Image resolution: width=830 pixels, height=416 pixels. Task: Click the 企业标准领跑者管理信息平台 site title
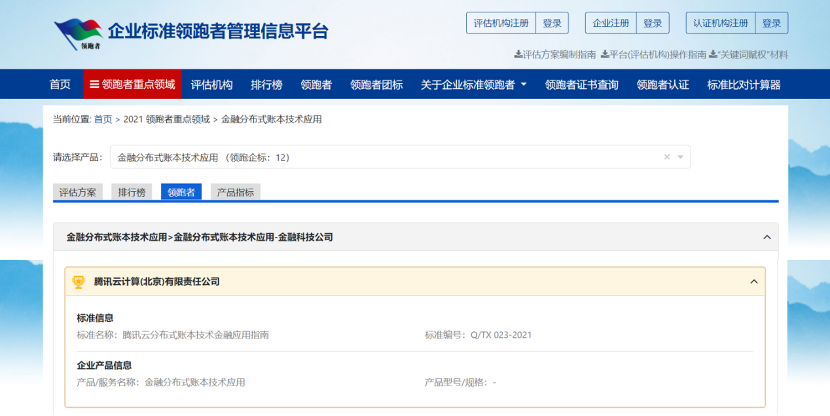coord(218,31)
